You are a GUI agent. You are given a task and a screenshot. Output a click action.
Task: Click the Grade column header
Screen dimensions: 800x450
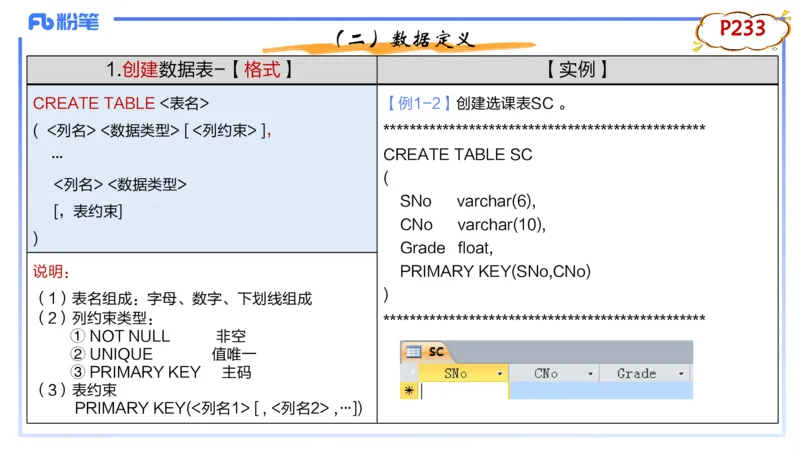pos(645,373)
